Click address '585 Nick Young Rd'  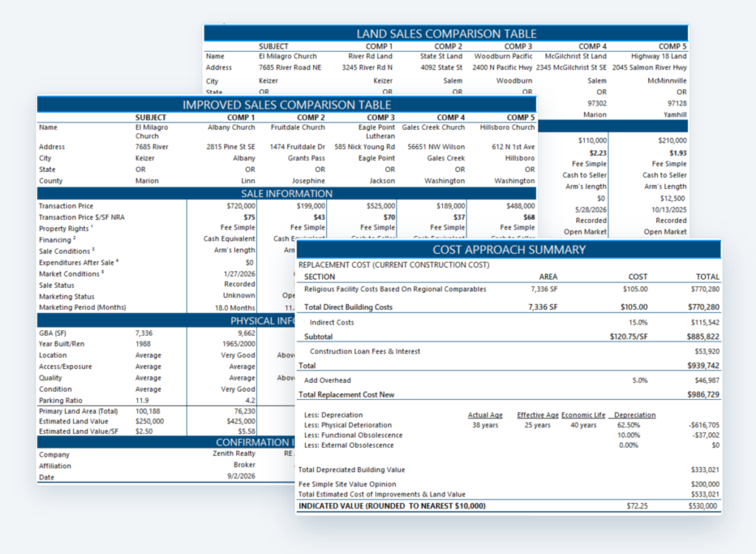(x=365, y=147)
